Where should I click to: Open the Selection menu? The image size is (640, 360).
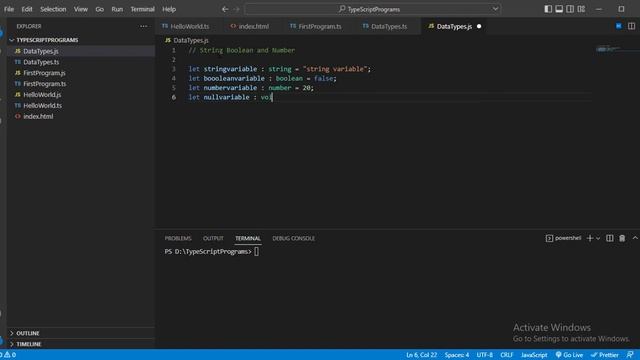click(53, 9)
